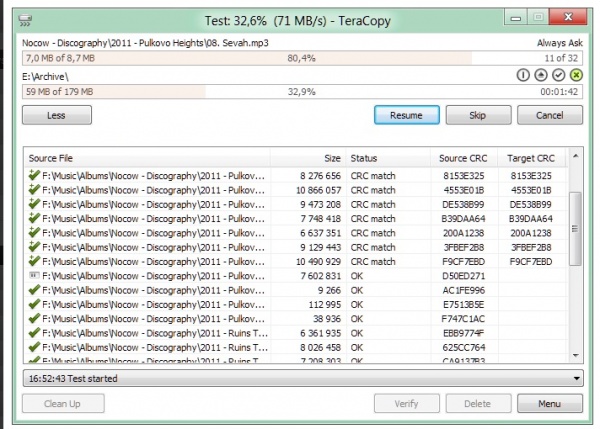This screenshot has width=600, height=429.
Task: Click the '11 of 32' file counter
Action: [561, 58]
